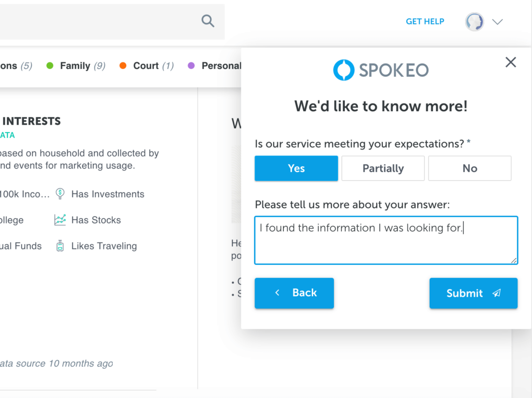This screenshot has height=398, width=532.
Task: Click inside the feedback text box
Action: point(385,240)
